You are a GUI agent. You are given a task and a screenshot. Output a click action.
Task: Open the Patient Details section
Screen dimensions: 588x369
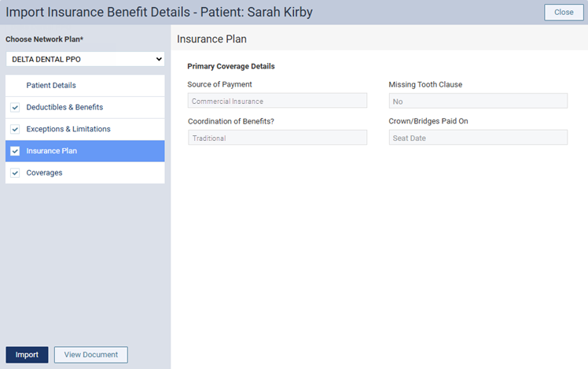(51, 85)
